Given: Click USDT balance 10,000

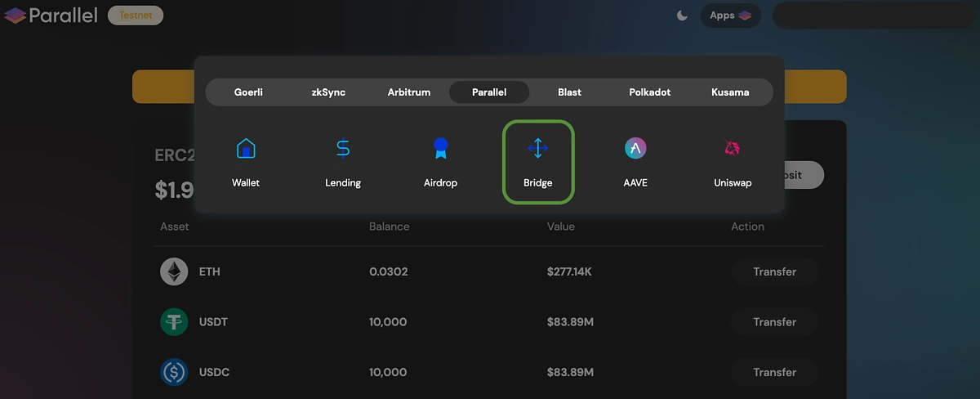Looking at the screenshot, I should 388,322.
